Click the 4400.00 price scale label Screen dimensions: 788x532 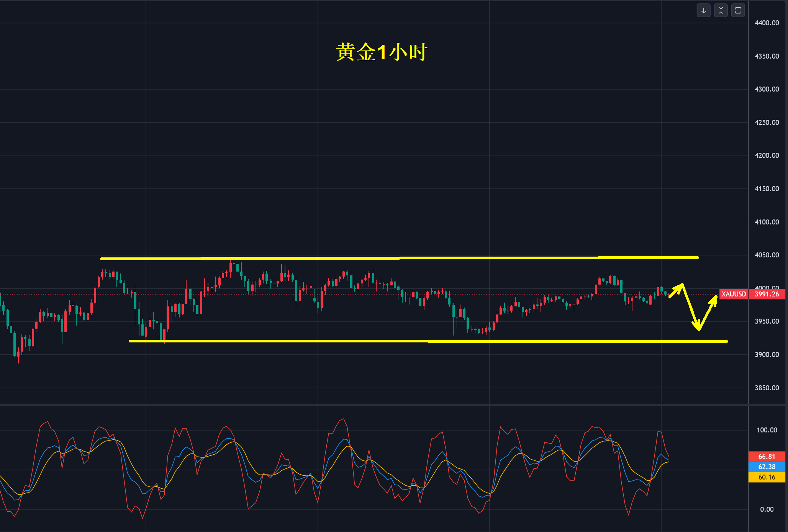point(767,23)
